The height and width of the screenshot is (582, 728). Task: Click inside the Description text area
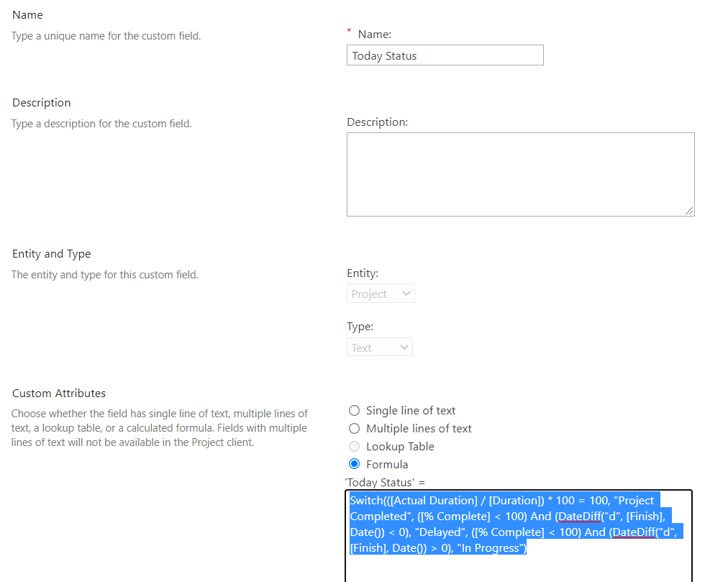[521, 174]
